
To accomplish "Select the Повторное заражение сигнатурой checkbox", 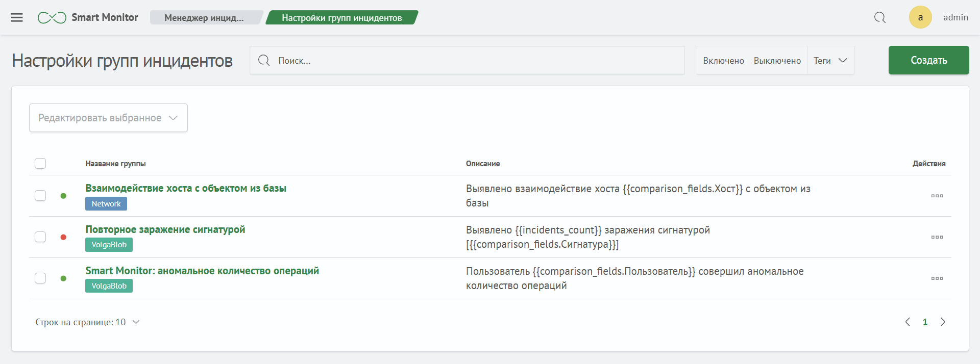I will 40,237.
